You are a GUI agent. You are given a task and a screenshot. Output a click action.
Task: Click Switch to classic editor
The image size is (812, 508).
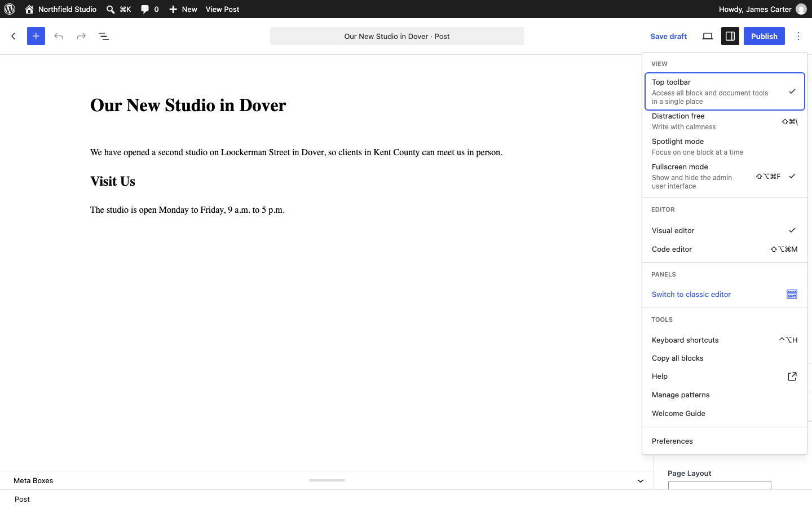click(x=725, y=294)
